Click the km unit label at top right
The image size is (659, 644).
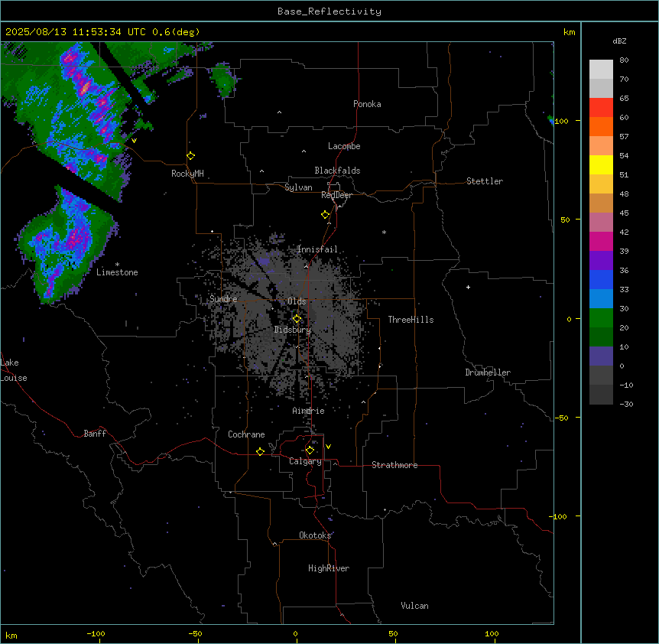[x=570, y=32]
